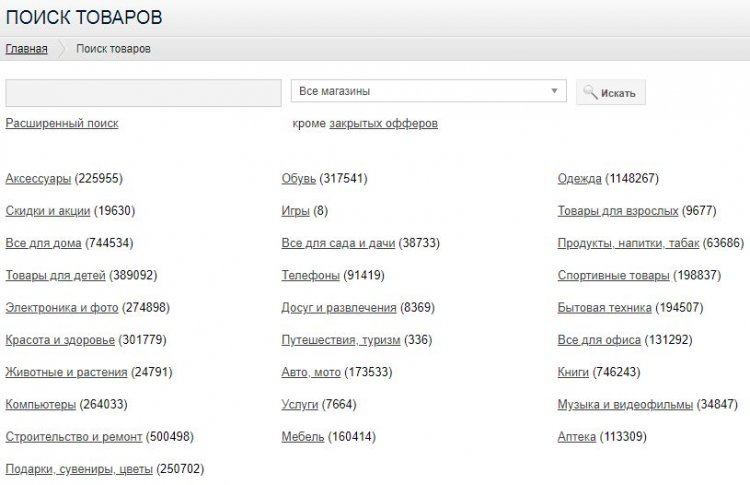This screenshot has width=750, height=485.
Task: Open the Расширенный поиск advanced search link
Action: coord(62,123)
